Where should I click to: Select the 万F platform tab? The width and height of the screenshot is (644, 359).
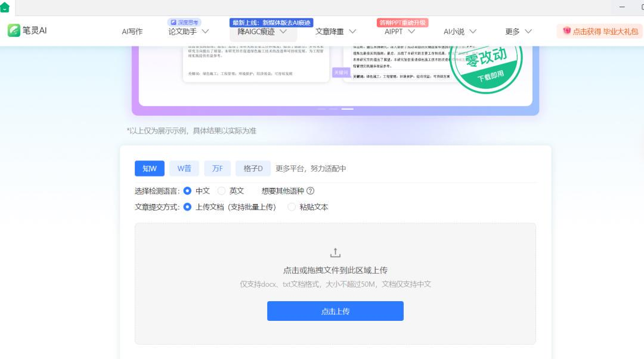(x=217, y=168)
